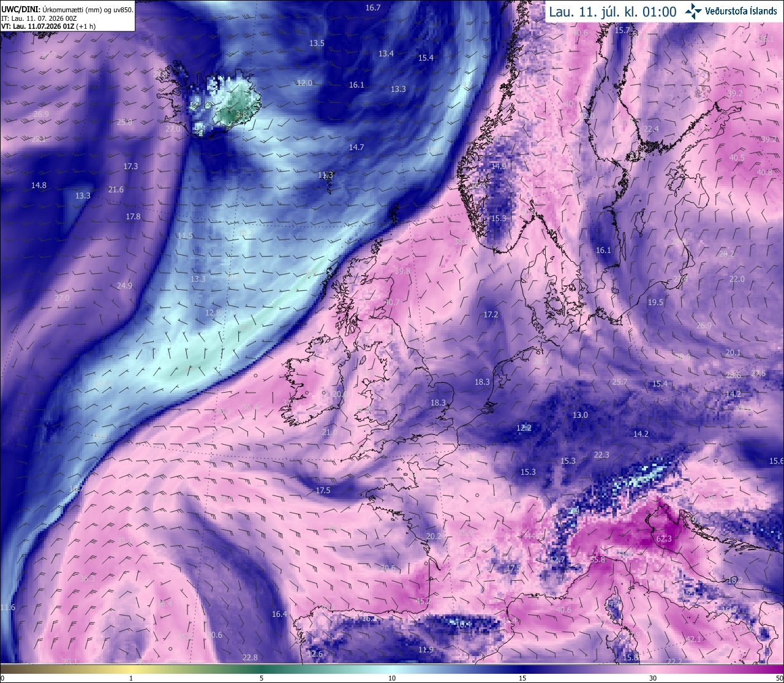Click the 22.8 value near the bottom edge

[250, 657]
